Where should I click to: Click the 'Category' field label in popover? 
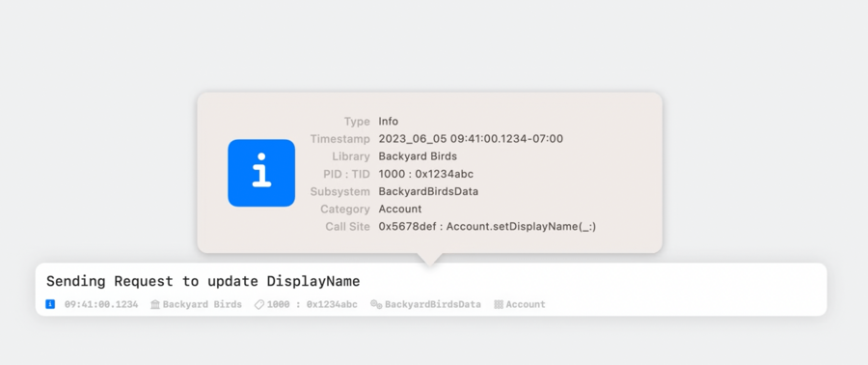345,210
